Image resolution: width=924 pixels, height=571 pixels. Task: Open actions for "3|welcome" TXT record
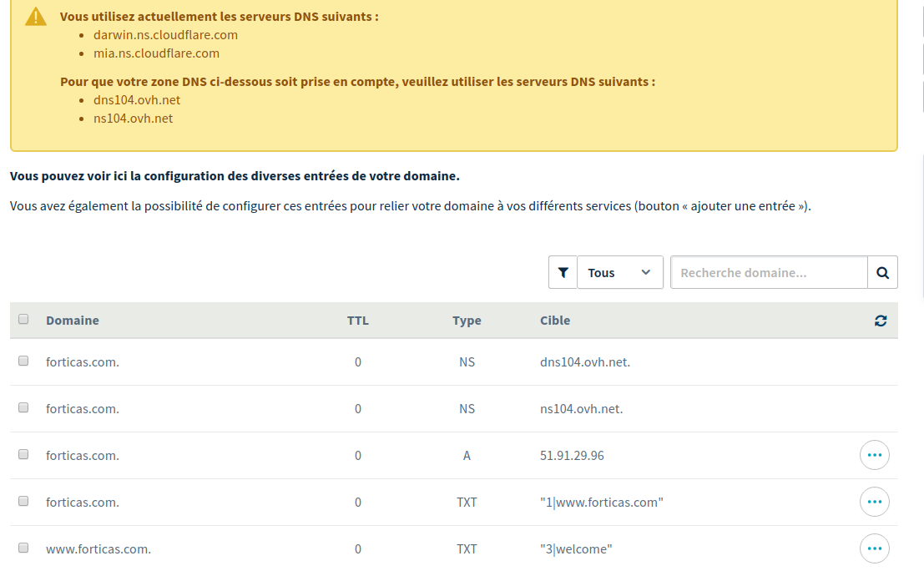tap(874, 549)
